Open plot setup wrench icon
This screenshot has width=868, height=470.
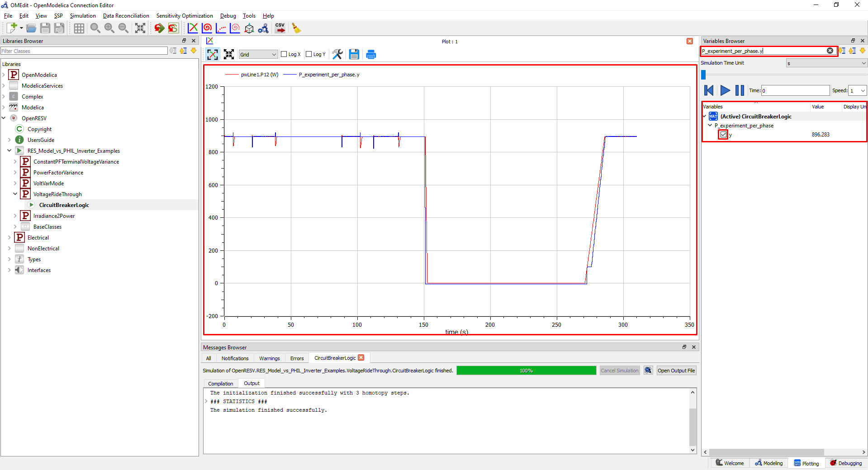337,54
